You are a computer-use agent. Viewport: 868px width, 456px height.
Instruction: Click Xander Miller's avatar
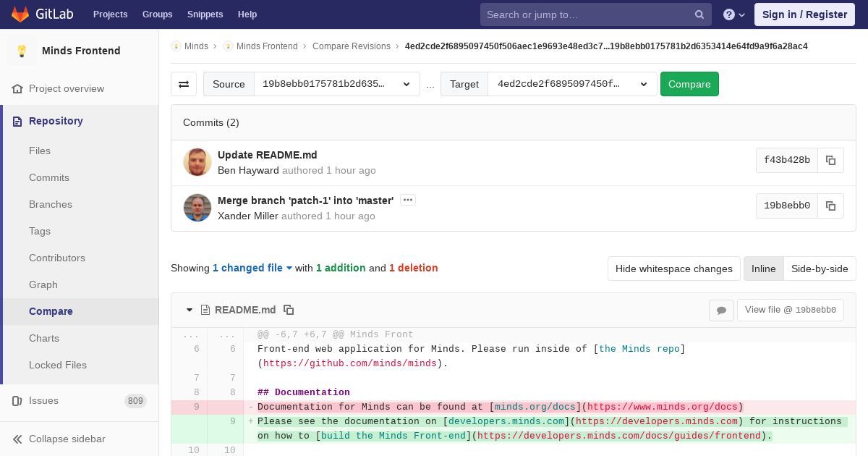point(197,208)
